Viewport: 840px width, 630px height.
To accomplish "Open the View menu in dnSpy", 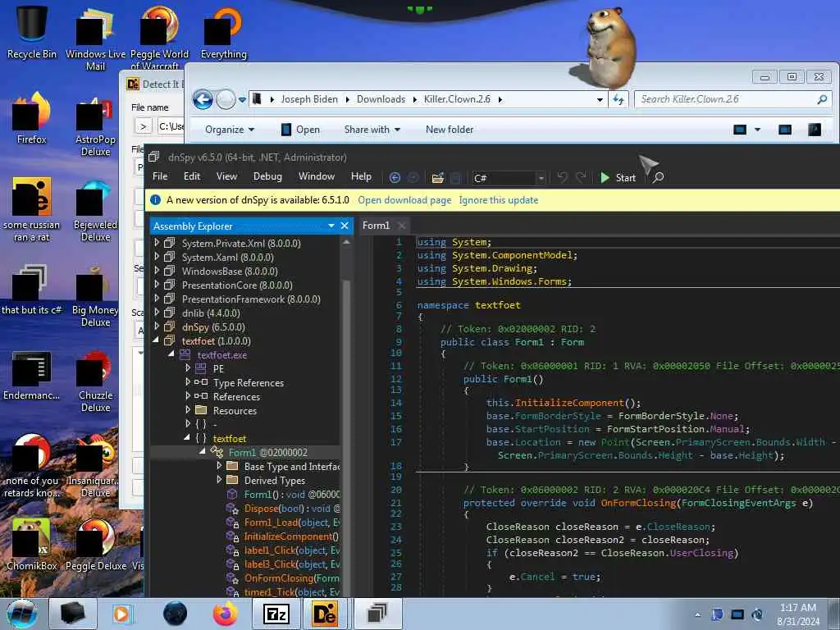I will 226,176.
